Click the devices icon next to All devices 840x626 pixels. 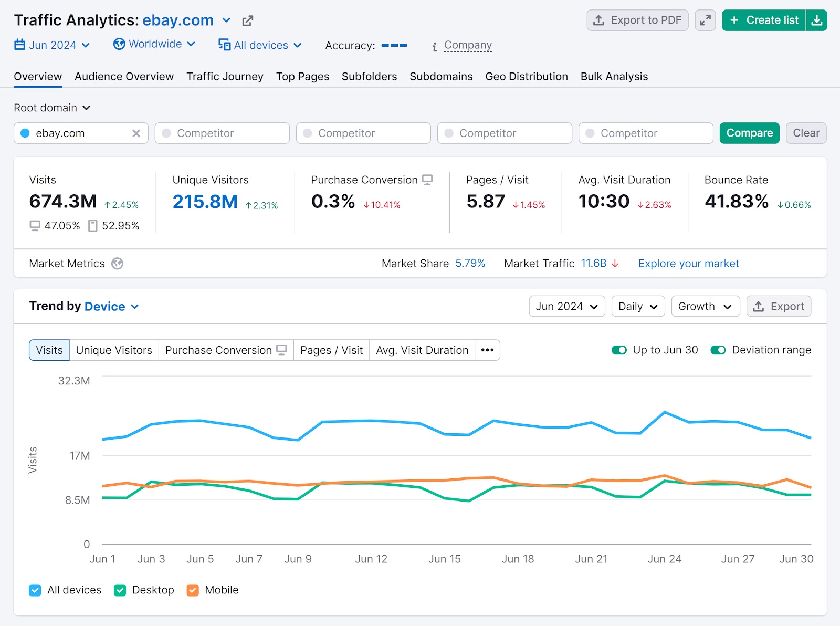pyautogui.click(x=224, y=45)
